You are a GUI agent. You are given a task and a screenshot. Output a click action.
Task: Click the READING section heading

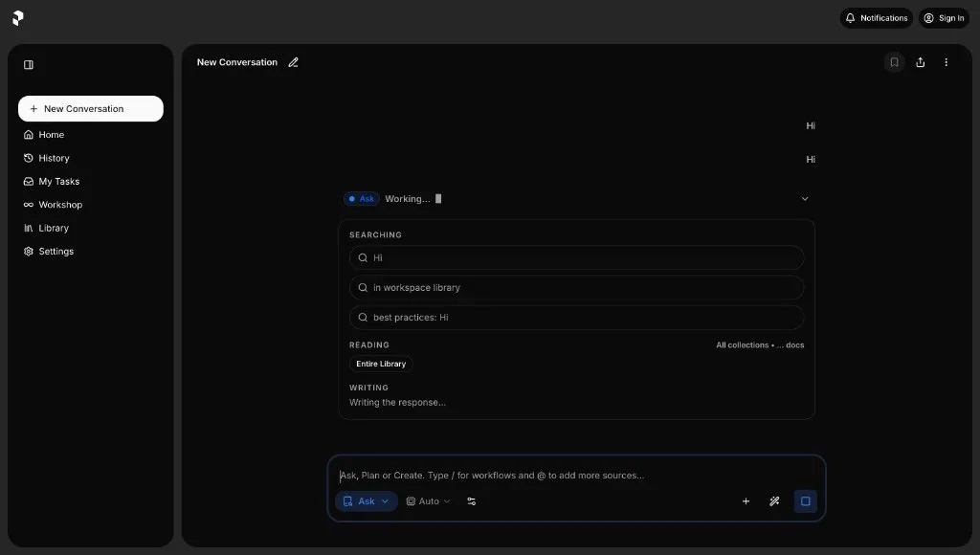point(368,345)
